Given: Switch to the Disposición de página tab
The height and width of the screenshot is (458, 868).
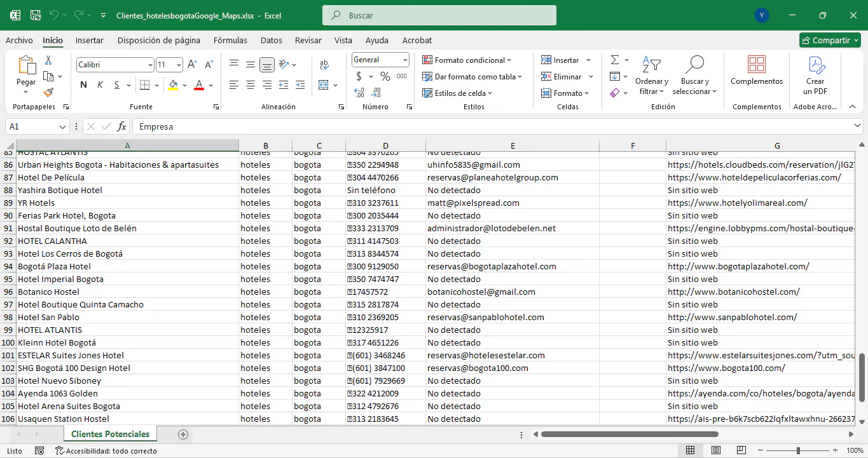Looking at the screenshot, I should (159, 40).
